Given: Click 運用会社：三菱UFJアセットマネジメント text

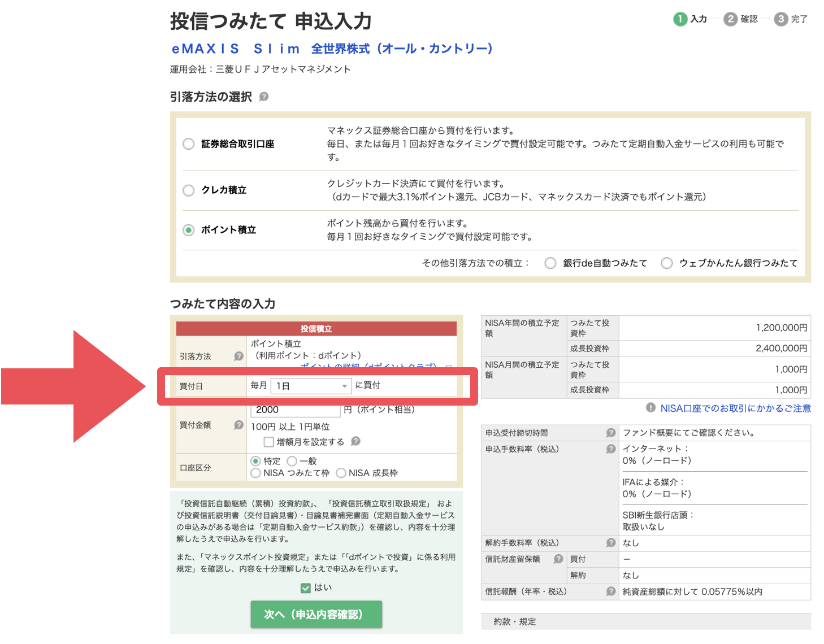Looking at the screenshot, I should click(261, 69).
